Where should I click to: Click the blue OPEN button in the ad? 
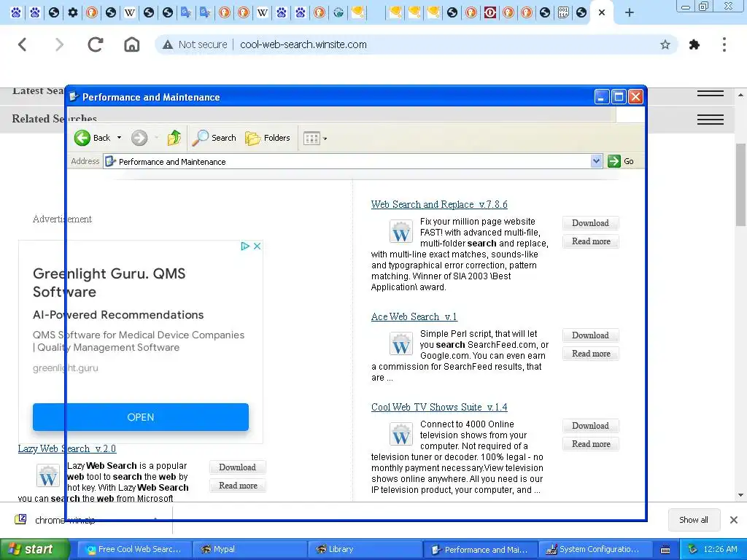[141, 417]
